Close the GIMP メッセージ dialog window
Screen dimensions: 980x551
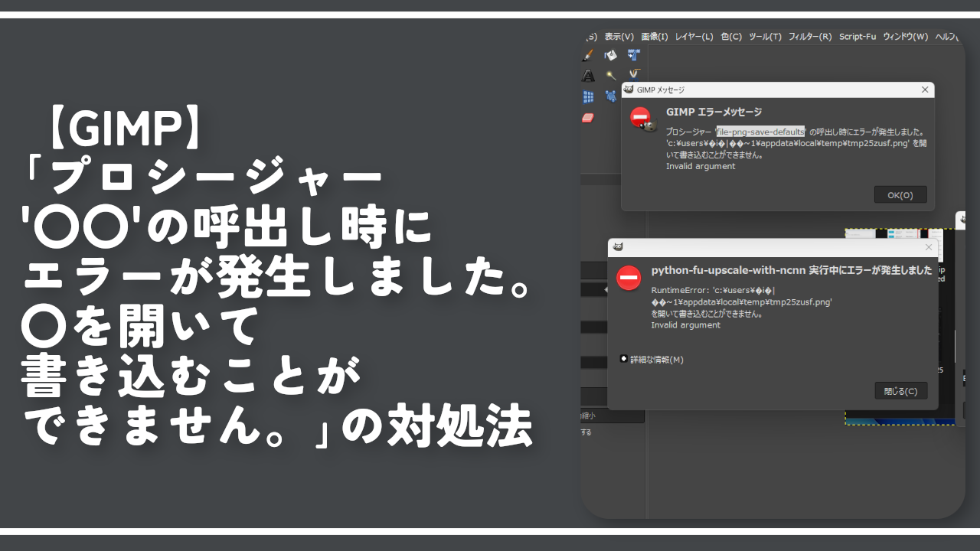[925, 90]
